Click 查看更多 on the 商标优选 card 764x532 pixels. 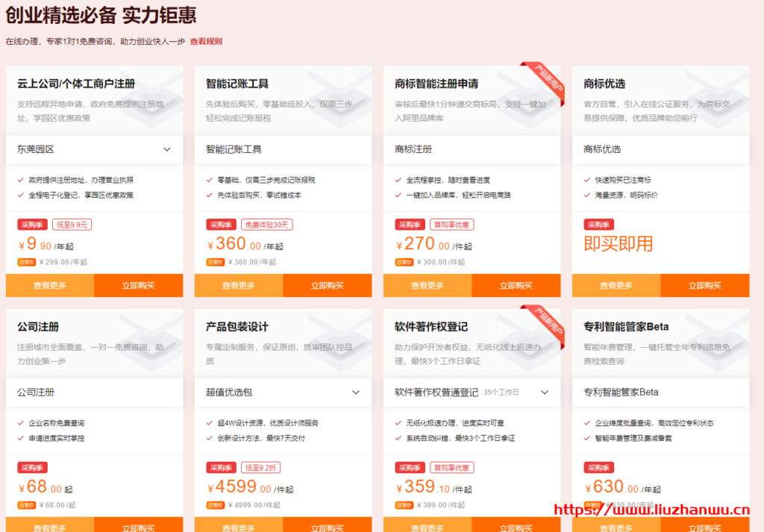point(616,286)
